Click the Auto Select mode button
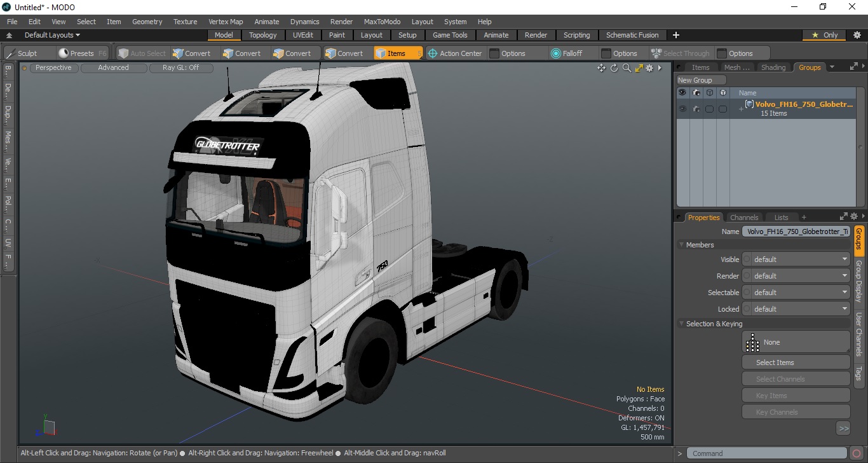Viewport: 868px width, 463px height. click(x=142, y=53)
